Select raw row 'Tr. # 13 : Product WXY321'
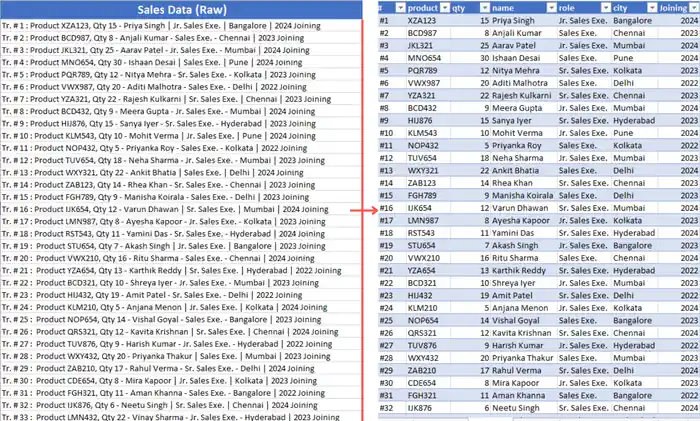The width and height of the screenshot is (700, 421). 181,172
